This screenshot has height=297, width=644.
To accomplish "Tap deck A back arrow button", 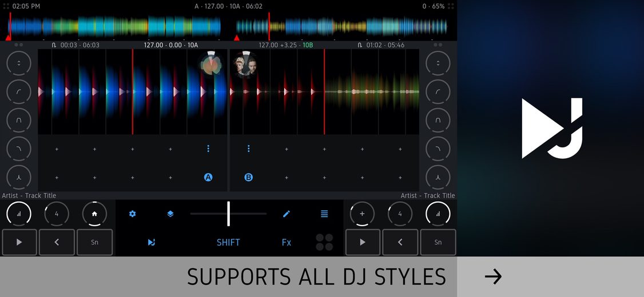I will pyautogui.click(x=57, y=242).
